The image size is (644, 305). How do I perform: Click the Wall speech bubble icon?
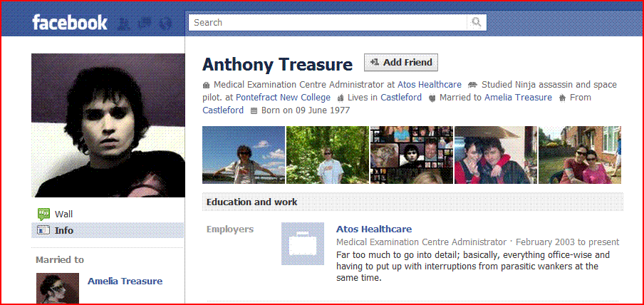(x=43, y=214)
